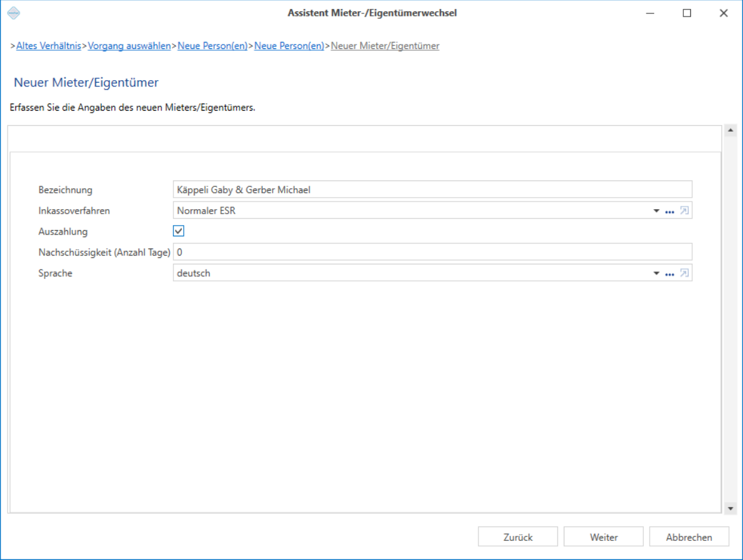Viewport: 743px width, 560px height.
Task: Click the Zurück button
Action: (x=518, y=536)
